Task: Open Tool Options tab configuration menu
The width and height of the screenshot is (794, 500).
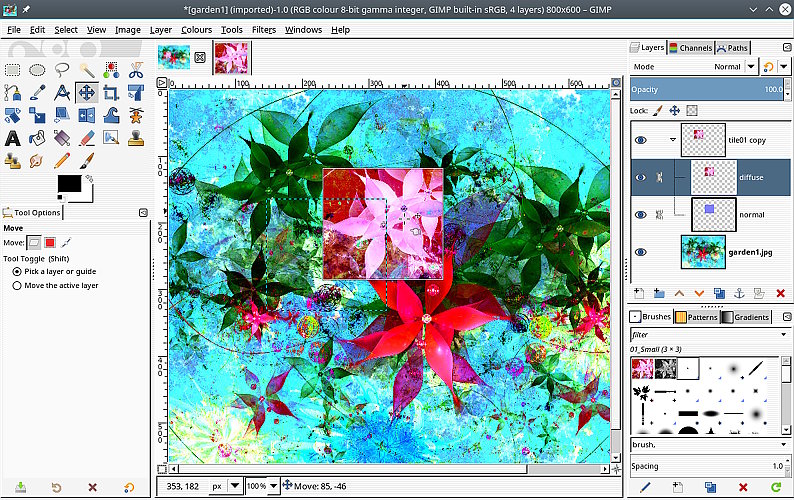Action: click(143, 213)
